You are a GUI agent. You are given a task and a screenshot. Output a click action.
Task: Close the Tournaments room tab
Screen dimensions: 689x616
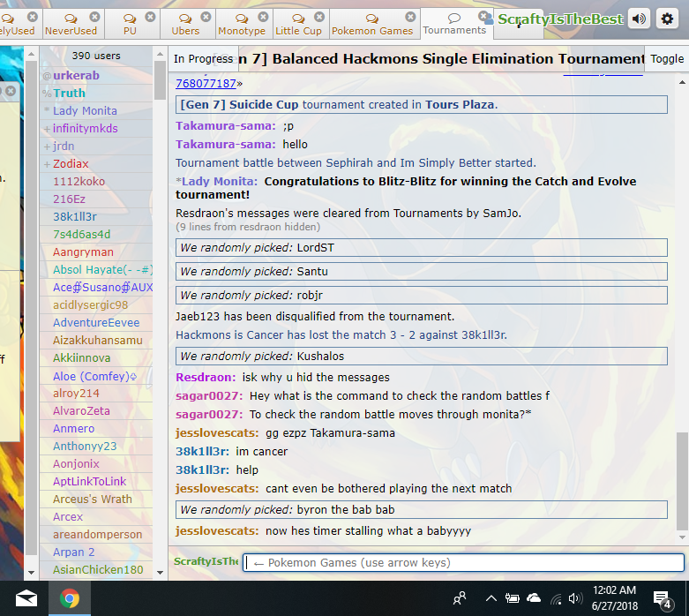(x=483, y=17)
